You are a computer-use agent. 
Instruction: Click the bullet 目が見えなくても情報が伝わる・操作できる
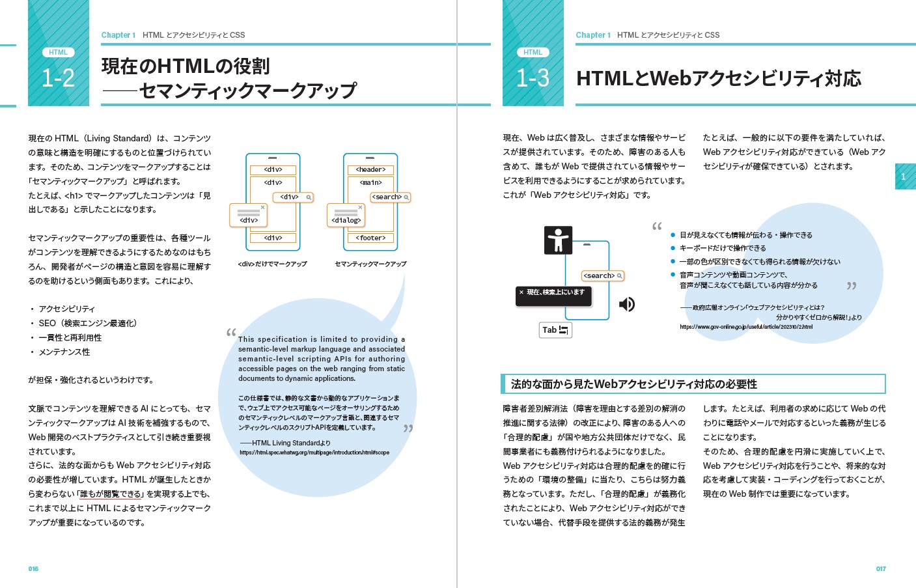point(746,235)
